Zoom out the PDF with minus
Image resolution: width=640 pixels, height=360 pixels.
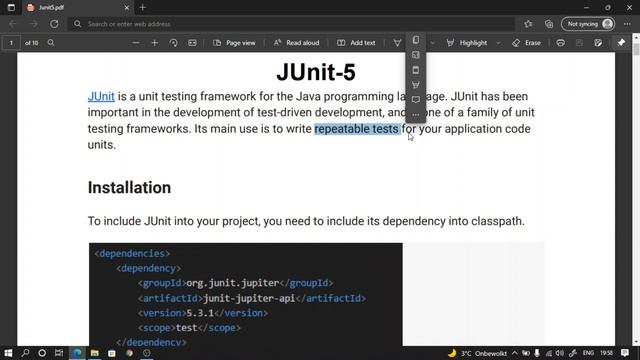point(136,42)
